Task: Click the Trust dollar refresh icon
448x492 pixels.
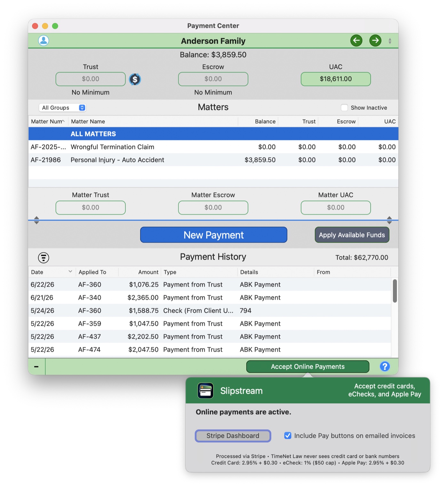Action: (x=135, y=79)
